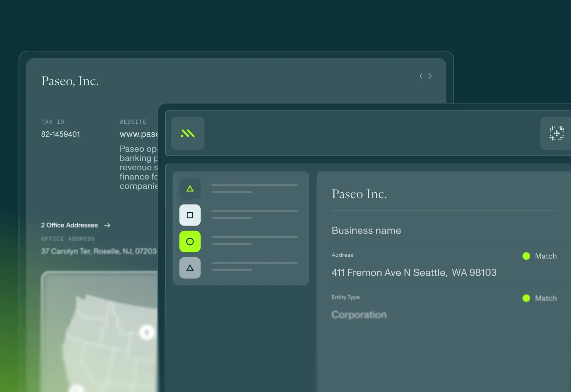This screenshot has height=392, width=571.
Task: Click the green double-slash logo icon
Action: (x=188, y=133)
